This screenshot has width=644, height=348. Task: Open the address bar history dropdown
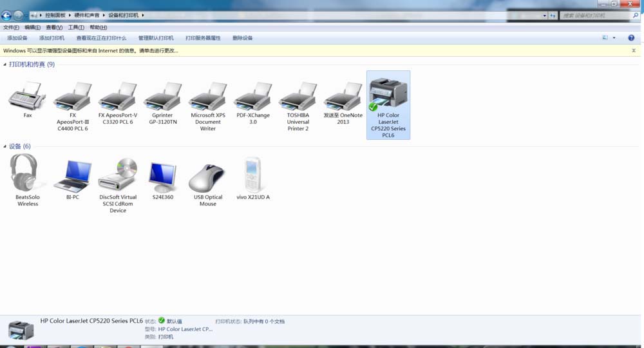click(x=545, y=15)
